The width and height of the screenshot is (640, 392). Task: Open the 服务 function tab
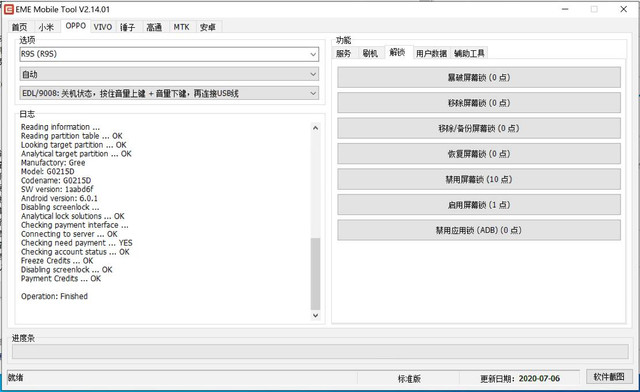344,53
